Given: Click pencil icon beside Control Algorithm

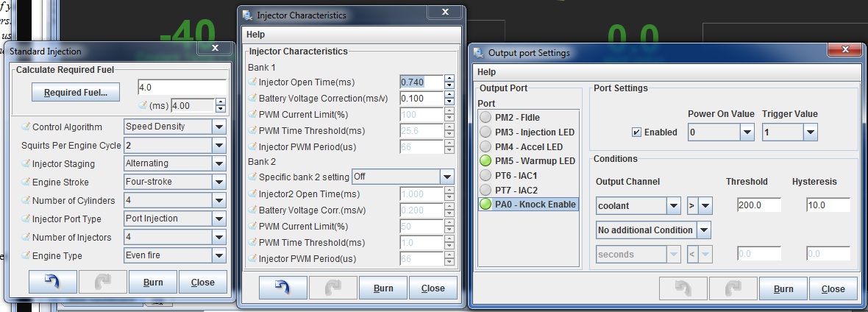Looking at the screenshot, I should click(26, 127).
